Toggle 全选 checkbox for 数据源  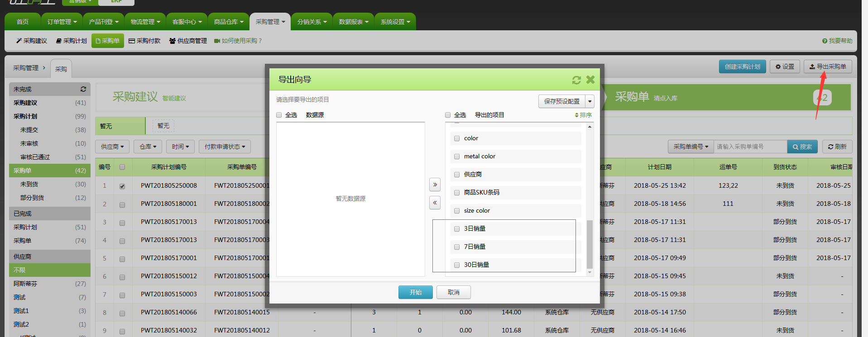pos(279,115)
